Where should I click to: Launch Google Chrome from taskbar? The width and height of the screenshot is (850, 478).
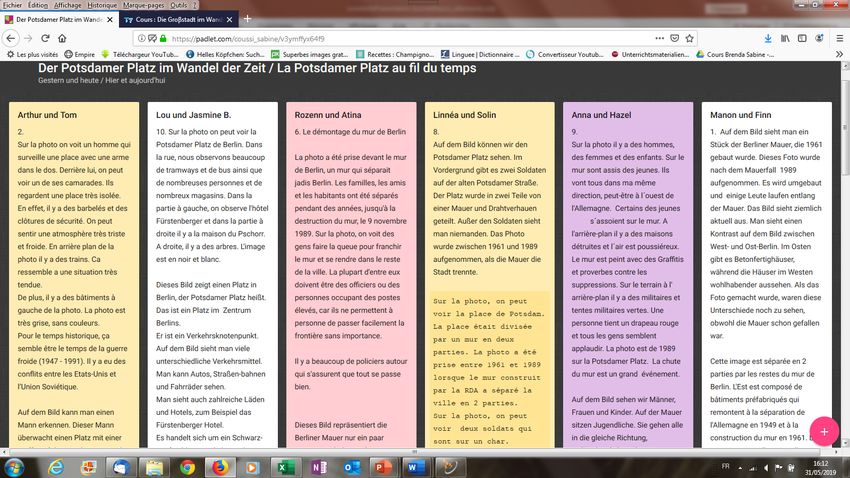coord(188,467)
